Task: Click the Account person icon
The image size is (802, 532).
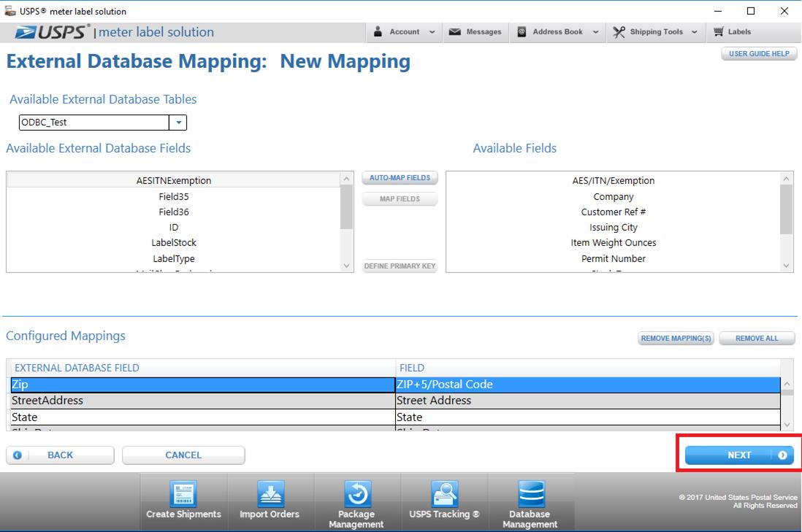Action: point(378,31)
